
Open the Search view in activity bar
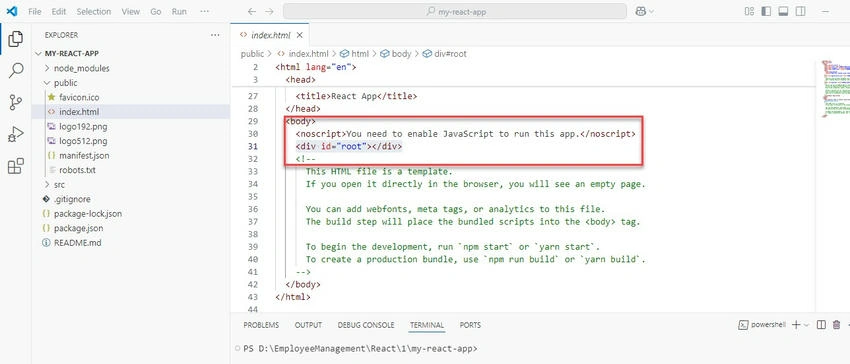coord(16,70)
